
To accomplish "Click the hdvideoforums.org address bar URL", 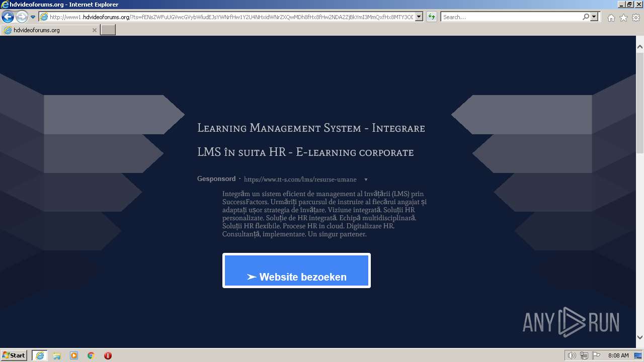I will (x=231, y=17).
